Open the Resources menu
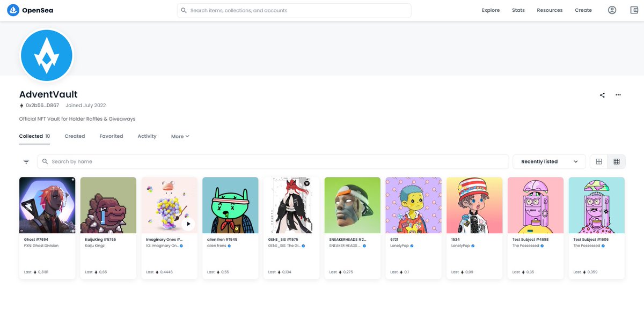Screen dimensions: 644x319 pyautogui.click(x=550, y=10)
